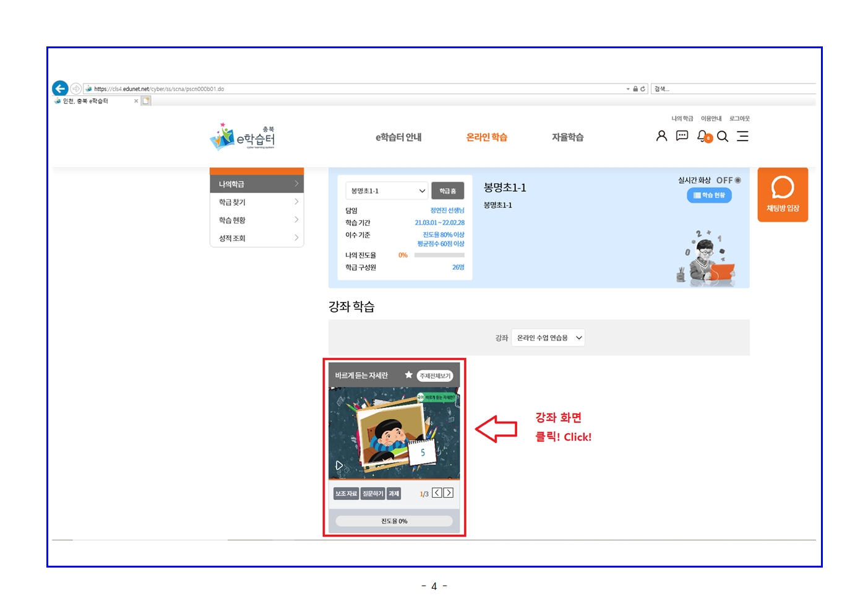Image resolution: width=868 pixels, height=614 pixels.
Task: Open the address bar history dropdown arrow
Action: click(628, 89)
